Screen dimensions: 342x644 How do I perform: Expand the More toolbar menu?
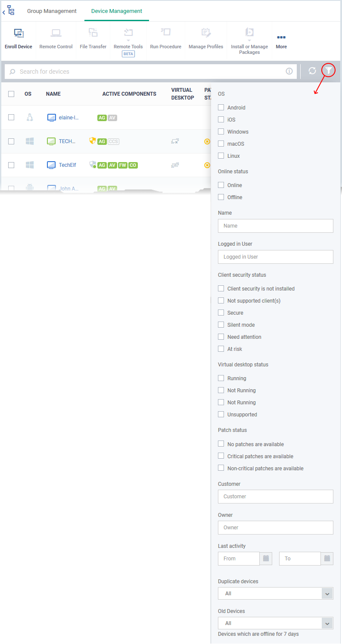pos(281,41)
